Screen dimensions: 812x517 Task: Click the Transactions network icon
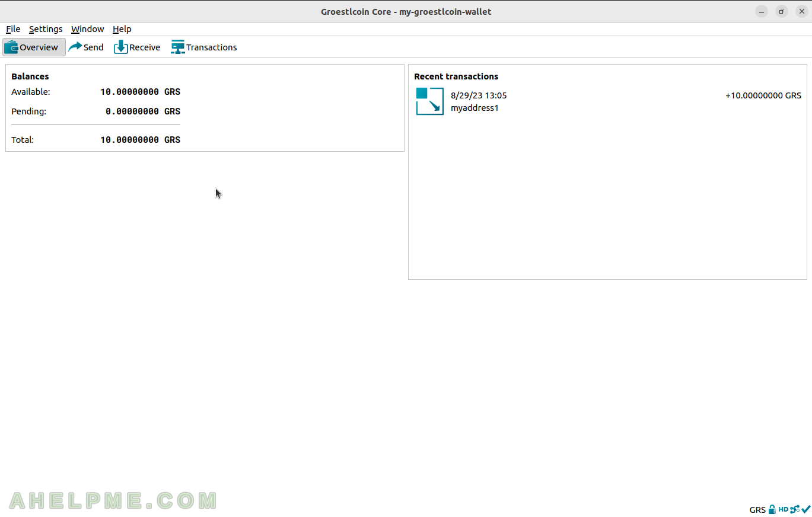click(x=178, y=47)
